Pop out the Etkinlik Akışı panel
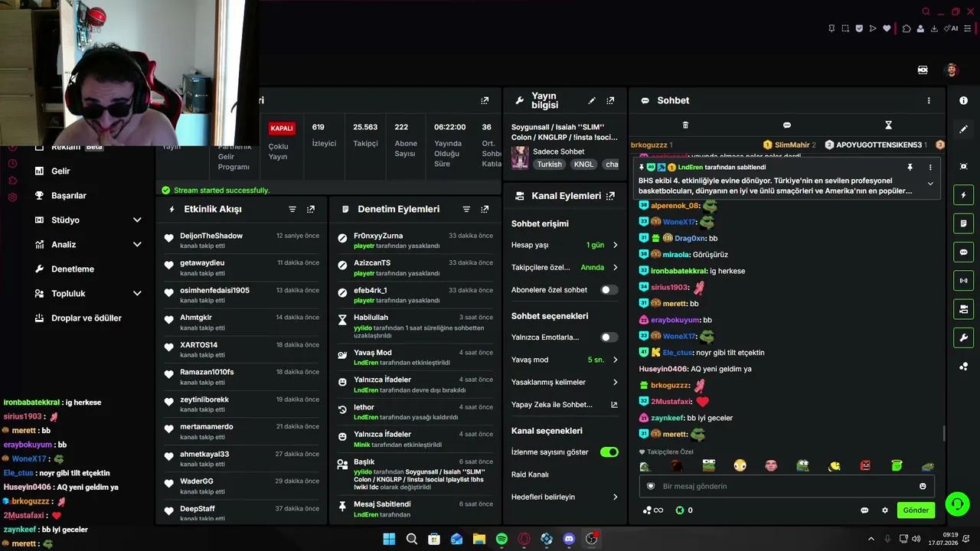This screenshot has width=980, height=551. [311, 209]
